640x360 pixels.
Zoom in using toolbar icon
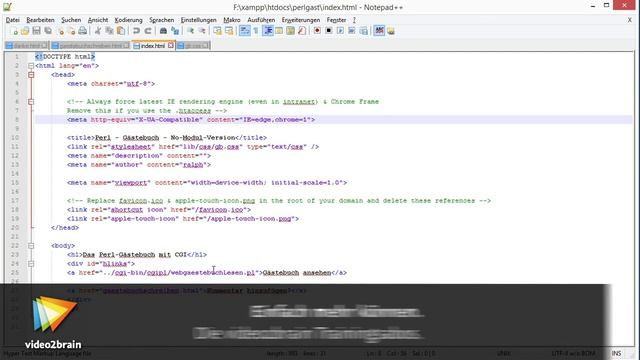click(x=190, y=31)
